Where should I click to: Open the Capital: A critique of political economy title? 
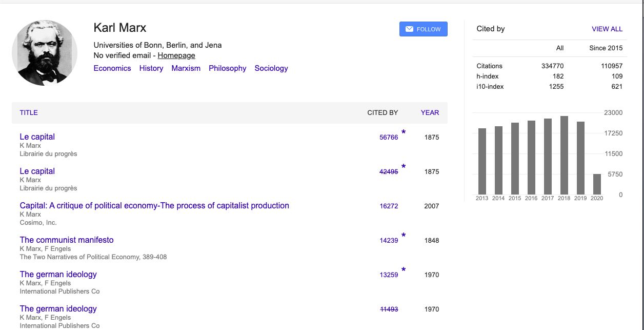[154, 206]
